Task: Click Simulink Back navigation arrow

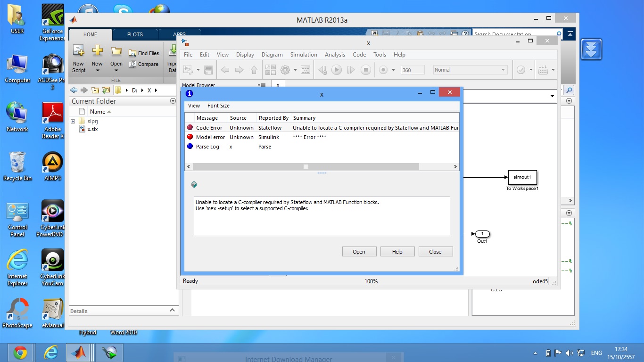Action: tap(225, 70)
